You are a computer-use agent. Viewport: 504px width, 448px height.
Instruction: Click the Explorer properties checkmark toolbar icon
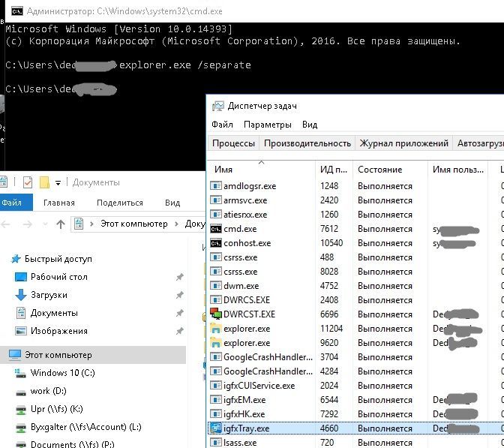coord(28,182)
